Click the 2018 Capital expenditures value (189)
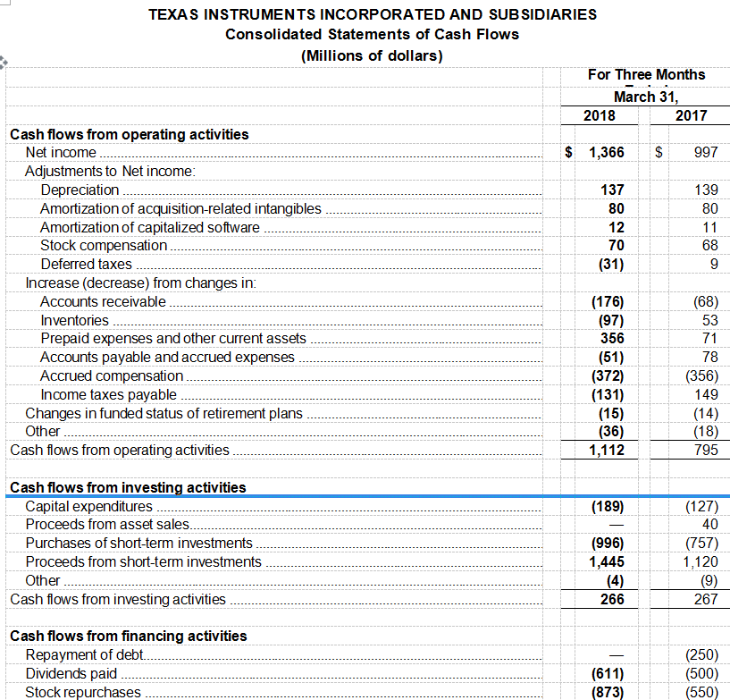Image resolution: width=730 pixels, height=700 pixels. pyautogui.click(x=608, y=506)
